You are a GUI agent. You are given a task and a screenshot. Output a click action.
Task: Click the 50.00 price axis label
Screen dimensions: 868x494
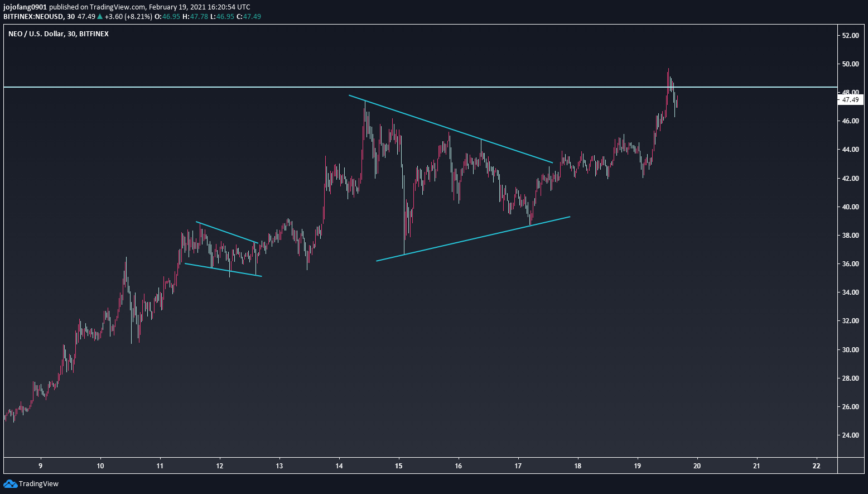click(x=850, y=64)
